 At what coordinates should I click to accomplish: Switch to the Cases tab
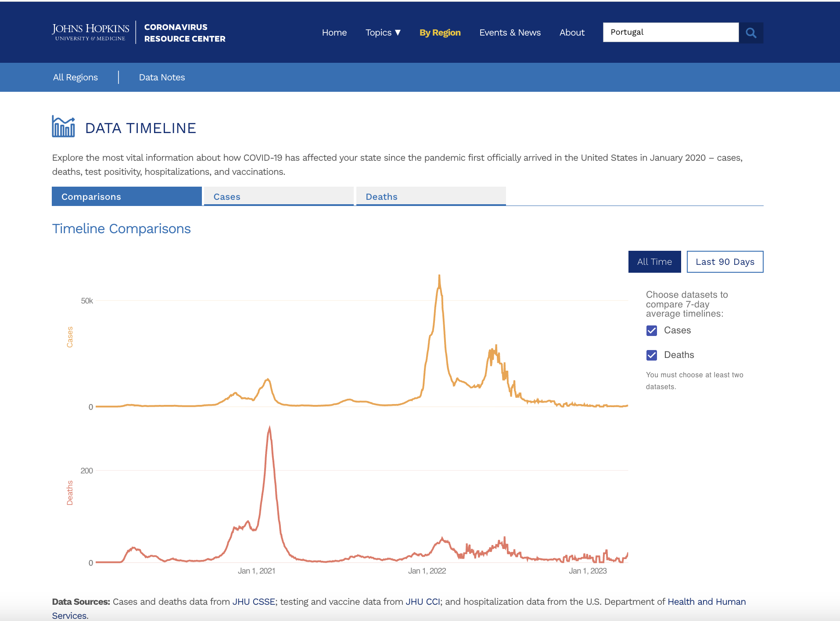(x=279, y=196)
